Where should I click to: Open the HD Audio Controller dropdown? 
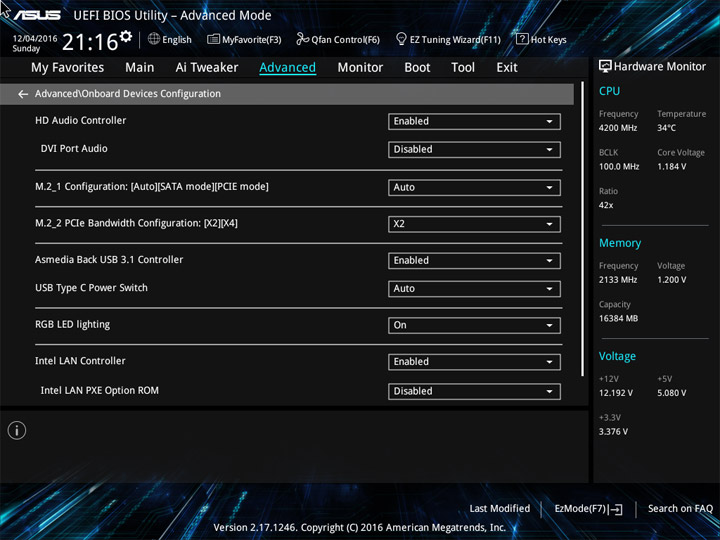[x=474, y=121]
